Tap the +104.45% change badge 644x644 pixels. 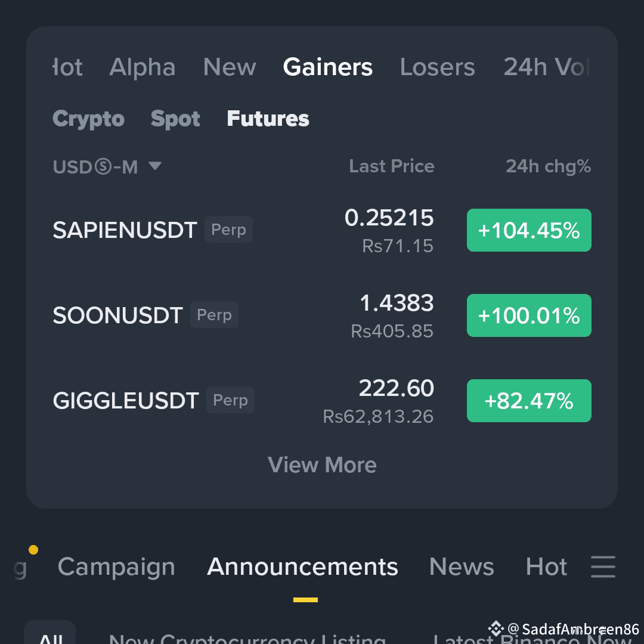(x=529, y=230)
